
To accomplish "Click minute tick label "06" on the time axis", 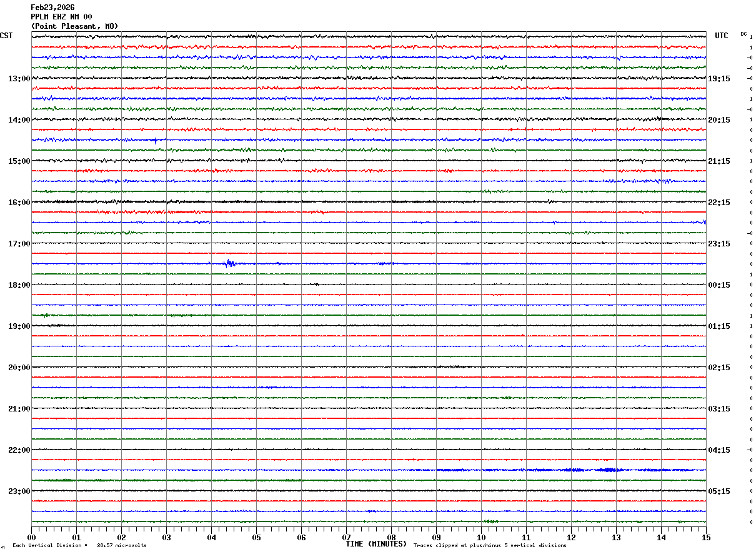I will click(302, 537).
